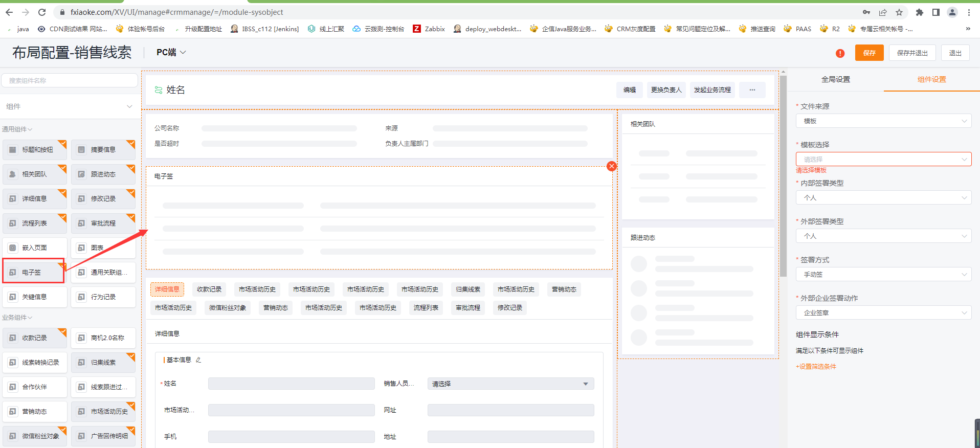Open the more actions ellipsis button
The width and height of the screenshot is (980, 448).
[x=752, y=90]
